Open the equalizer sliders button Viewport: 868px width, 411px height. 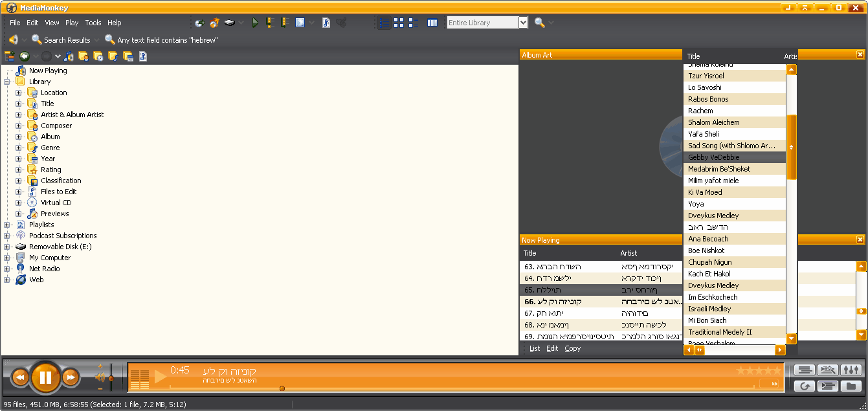(850, 370)
